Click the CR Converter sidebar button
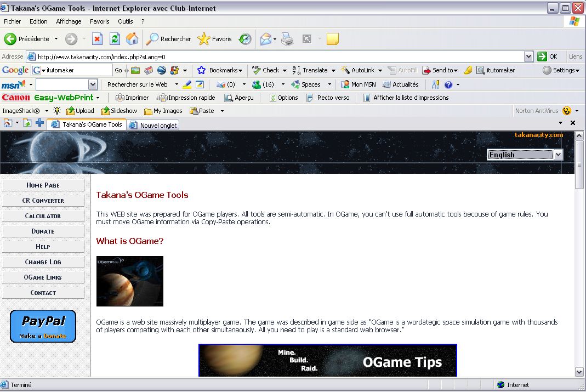 click(x=43, y=201)
